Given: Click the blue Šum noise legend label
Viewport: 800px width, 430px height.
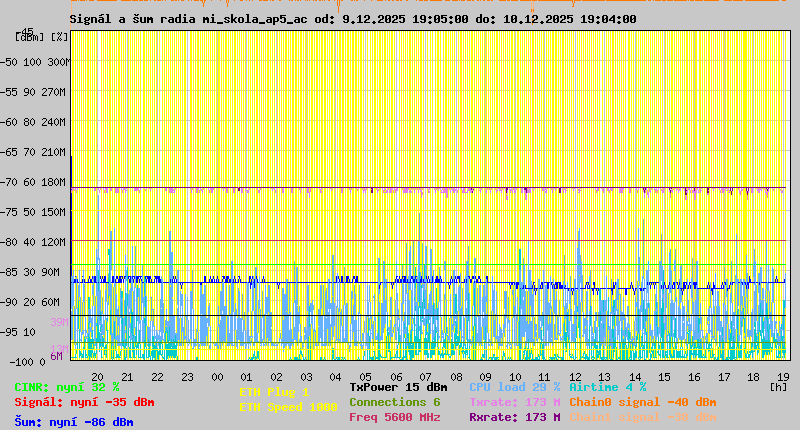Looking at the screenshot, I should click(x=74, y=422).
